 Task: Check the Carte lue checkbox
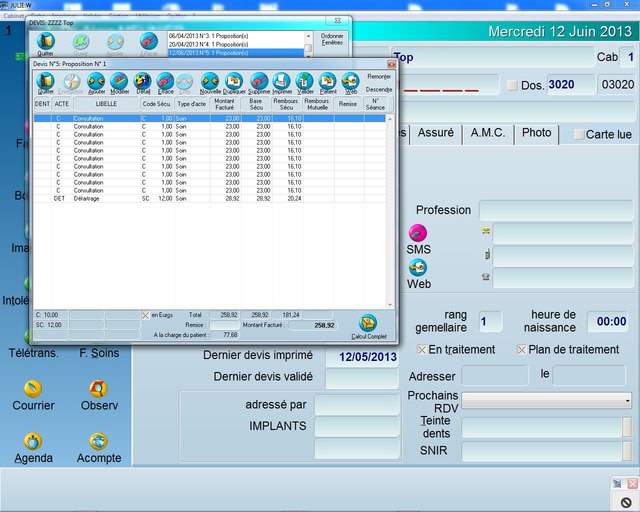click(579, 134)
